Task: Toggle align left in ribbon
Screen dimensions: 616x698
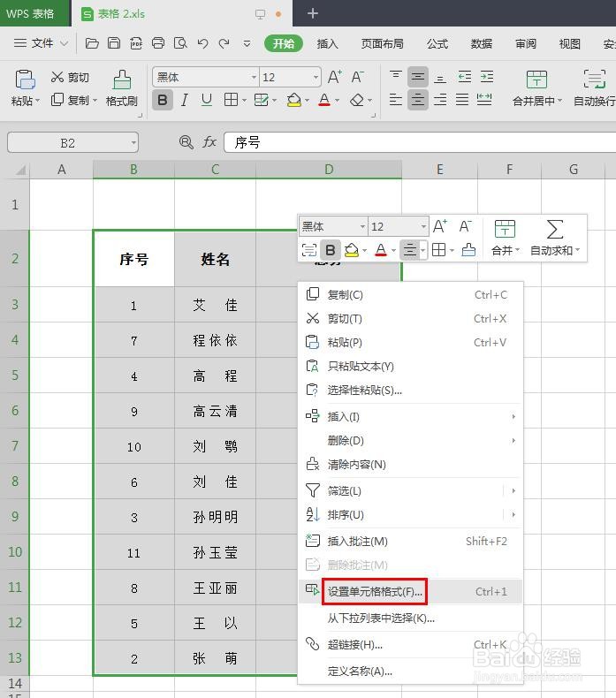Action: pyautogui.click(x=396, y=99)
